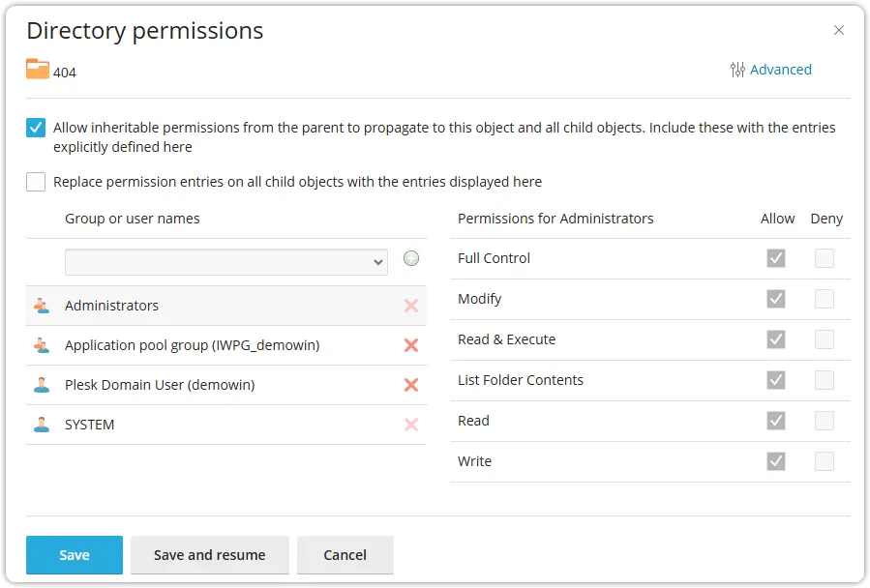Select the Administrators entry
Screen dimensions: 870x588
click(x=112, y=305)
